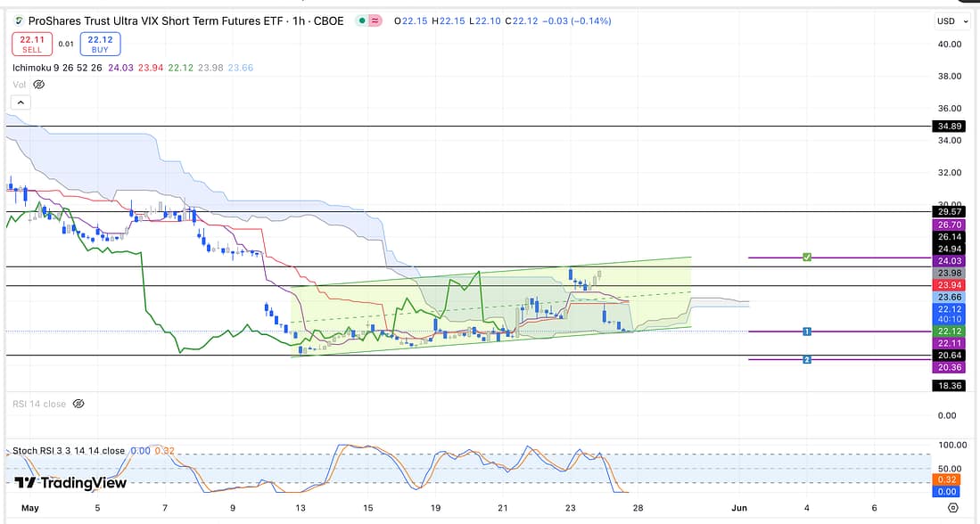
Task: Click the blue marker labeled 1
Action: click(806, 332)
